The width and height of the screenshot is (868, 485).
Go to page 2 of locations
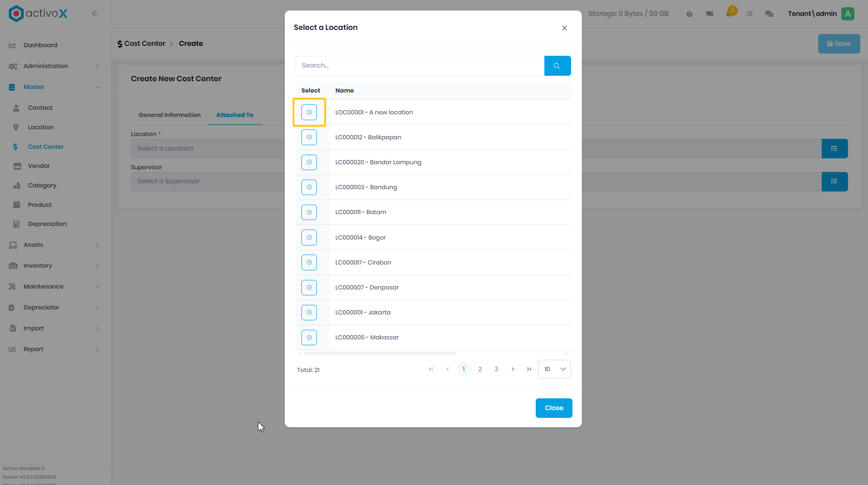tap(480, 369)
